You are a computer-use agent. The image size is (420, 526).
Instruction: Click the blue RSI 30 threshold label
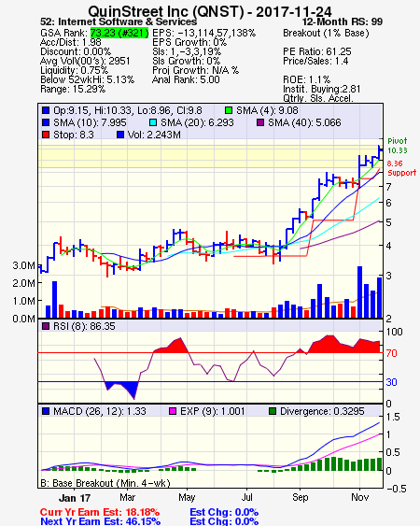(391, 382)
